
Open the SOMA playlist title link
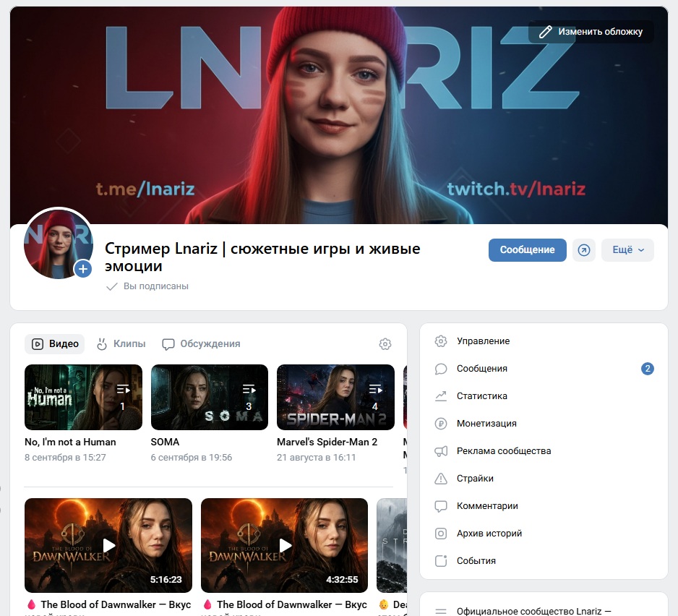pos(165,442)
